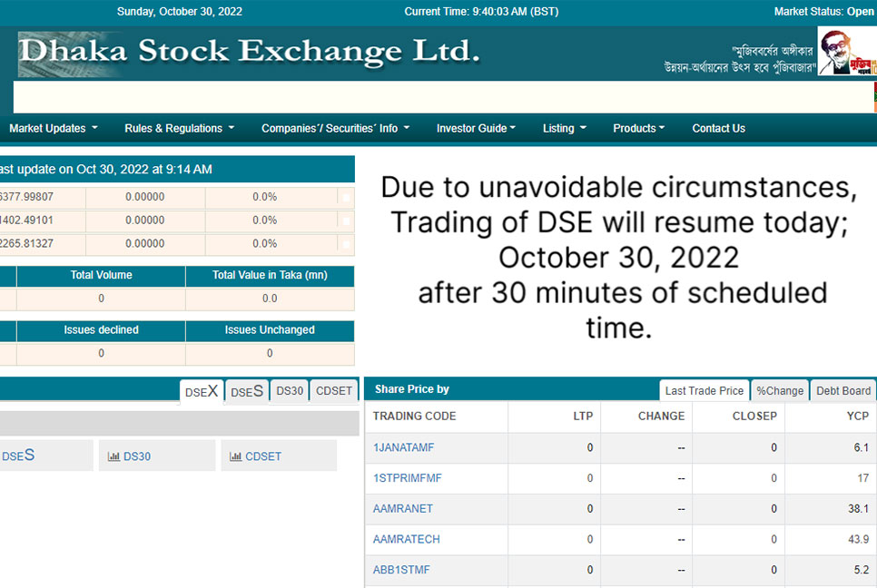The width and height of the screenshot is (877, 588).
Task: Click the index value ending 377.99807
Action: click(x=27, y=197)
